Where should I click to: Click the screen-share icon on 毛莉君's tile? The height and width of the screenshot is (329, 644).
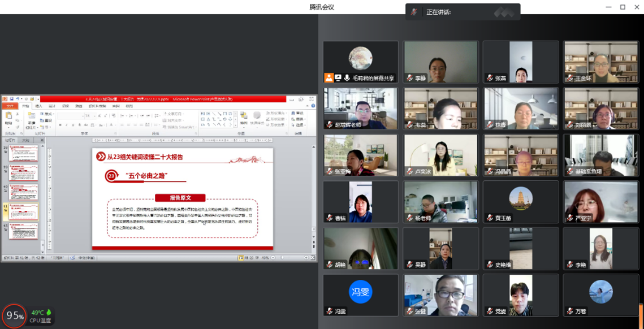tap(338, 78)
